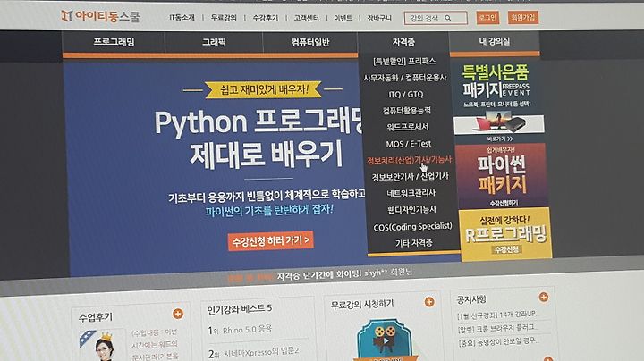Select the 그래픽 navigation tab
The width and height of the screenshot is (644, 361).
(x=214, y=42)
